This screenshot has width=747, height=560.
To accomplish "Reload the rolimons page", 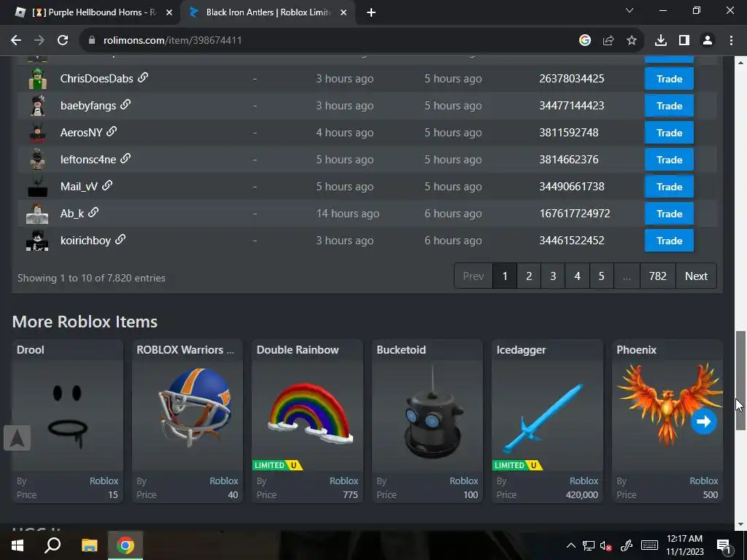I will [x=63, y=41].
